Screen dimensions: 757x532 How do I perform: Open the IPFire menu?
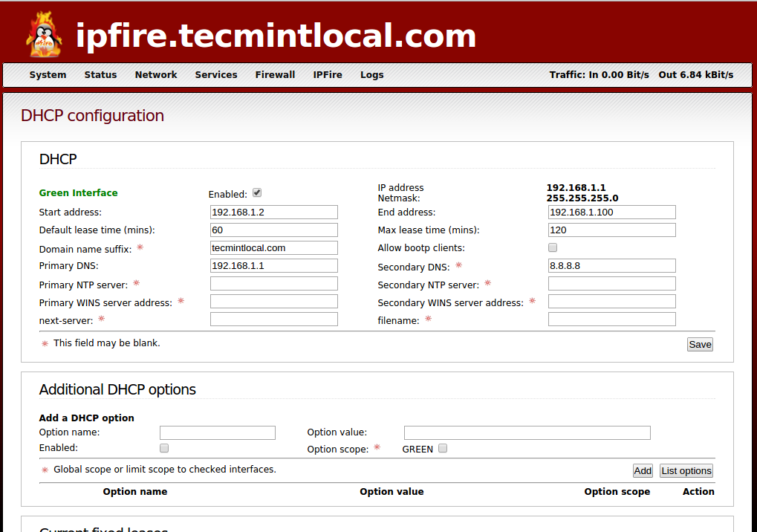[328, 75]
